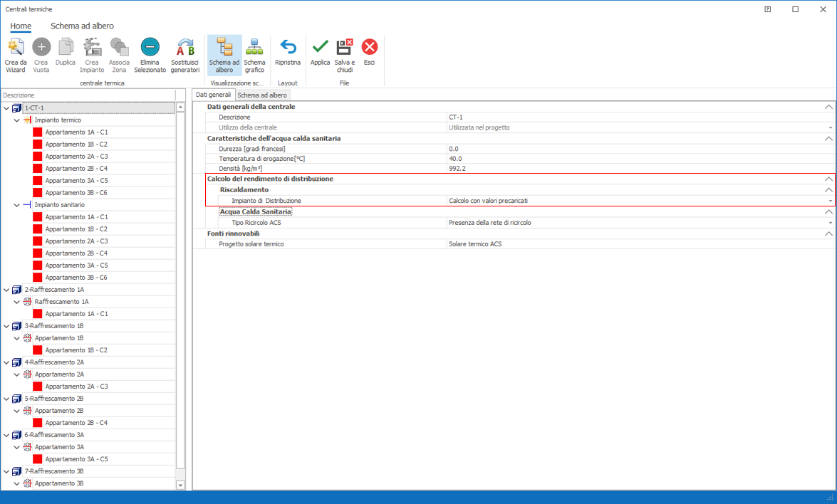Collapse the 1-CT-1 tree node
Image resolution: width=837 pixels, height=504 pixels.
coord(6,108)
